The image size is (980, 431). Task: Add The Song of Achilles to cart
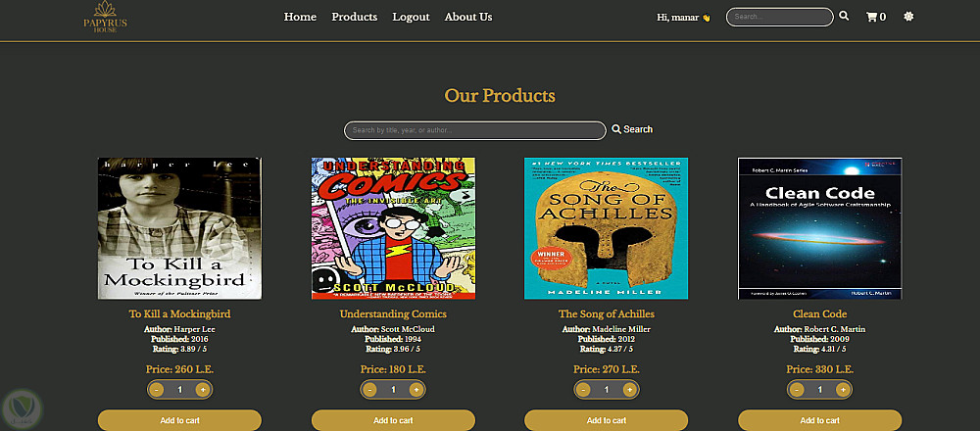click(x=607, y=420)
